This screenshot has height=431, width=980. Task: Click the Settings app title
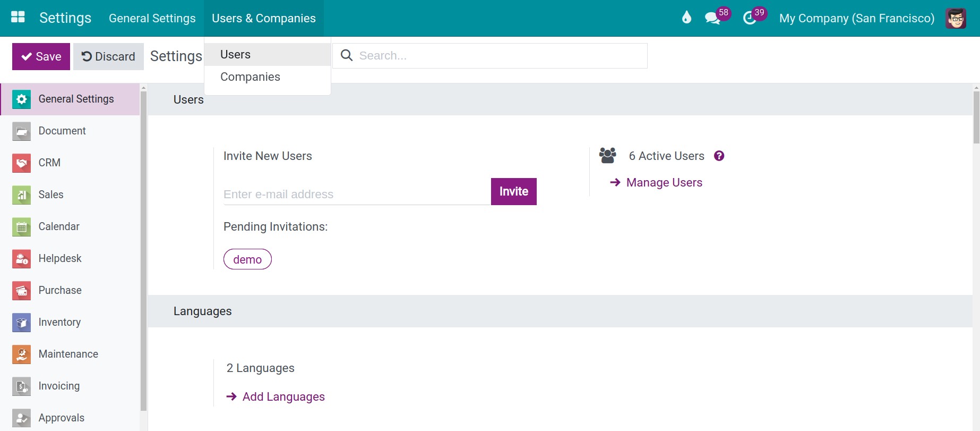pos(65,18)
